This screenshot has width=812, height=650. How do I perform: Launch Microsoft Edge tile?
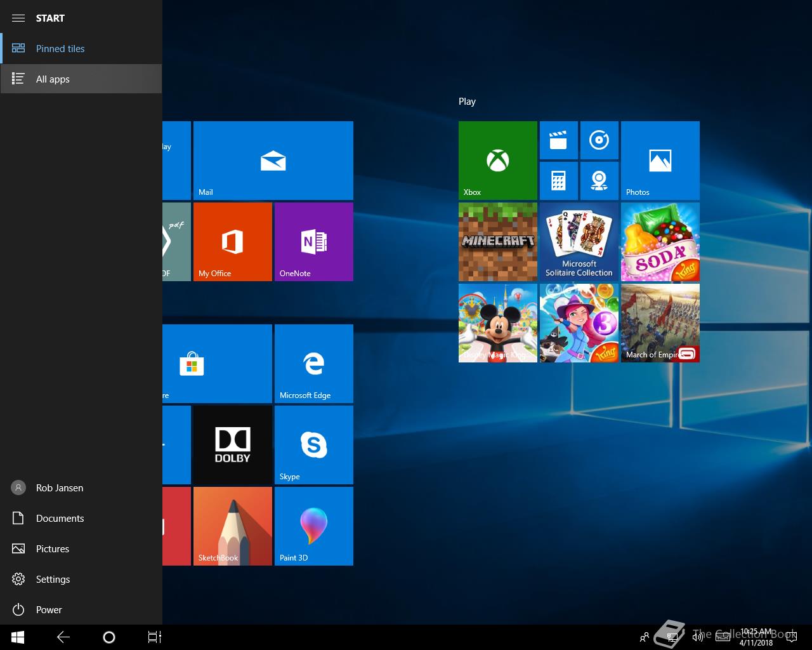(x=314, y=364)
